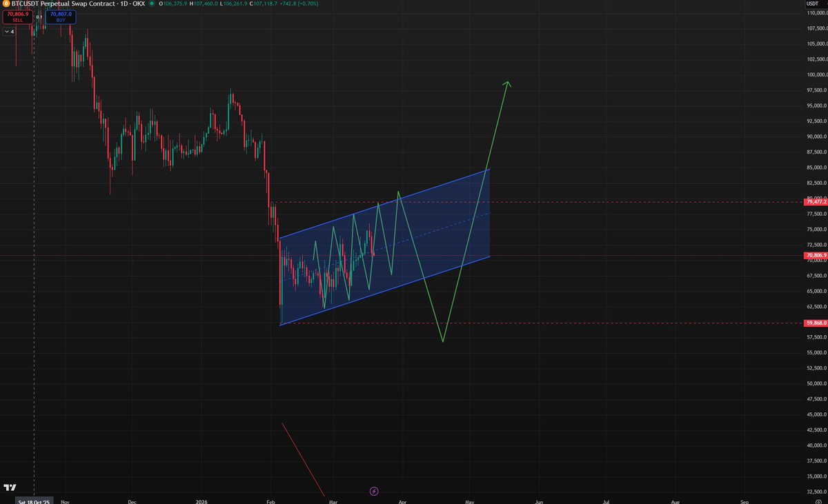Click the 0.1 spread value between Sell and Buy
828x504 pixels.
coord(39,17)
